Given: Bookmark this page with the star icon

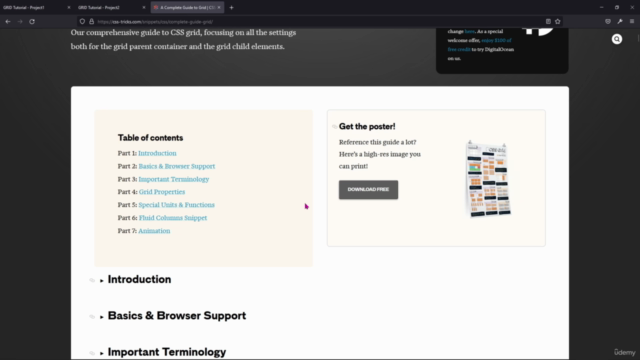Looking at the screenshot, I should (x=558, y=22).
